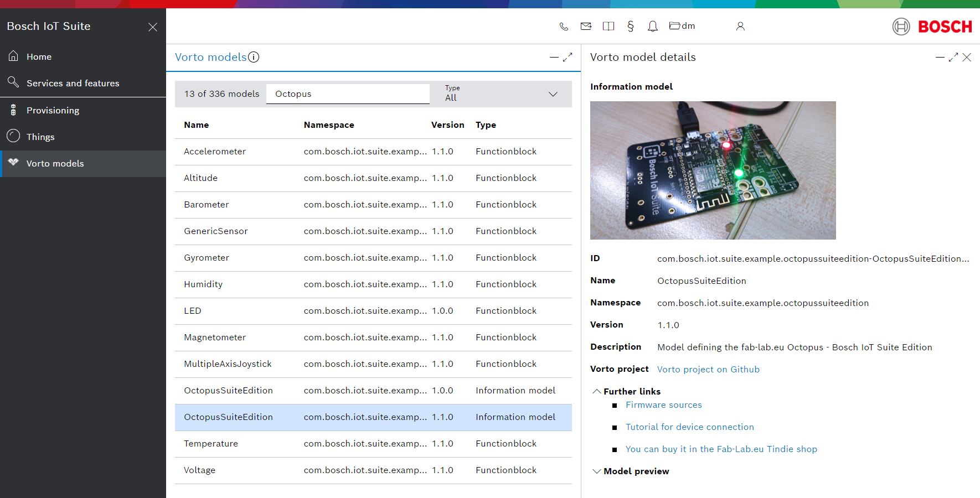Click the Vorto models panel title
Image resolution: width=980 pixels, height=498 pixels.
tap(211, 57)
